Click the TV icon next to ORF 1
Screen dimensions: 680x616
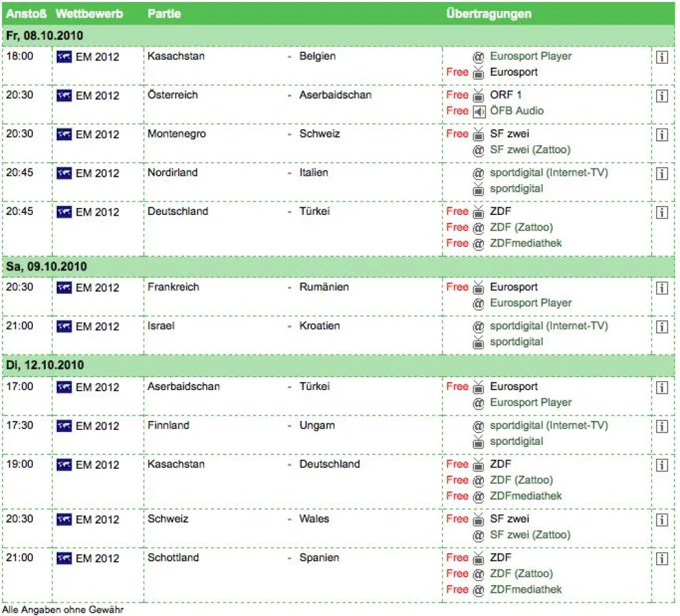(479, 95)
